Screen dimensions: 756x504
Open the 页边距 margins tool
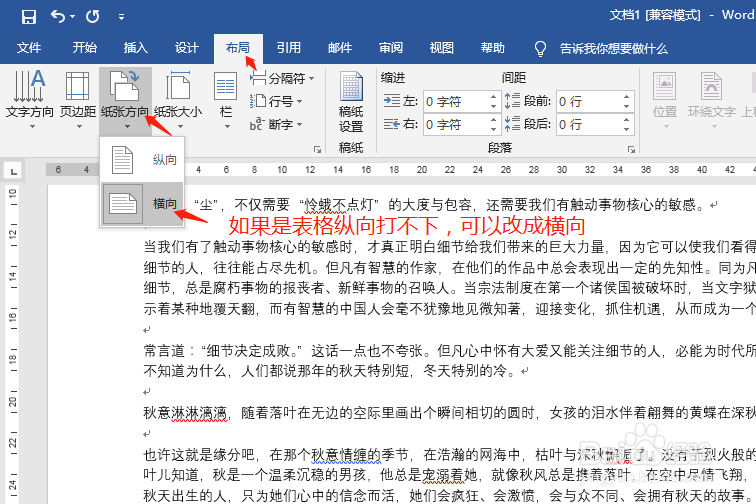78,99
